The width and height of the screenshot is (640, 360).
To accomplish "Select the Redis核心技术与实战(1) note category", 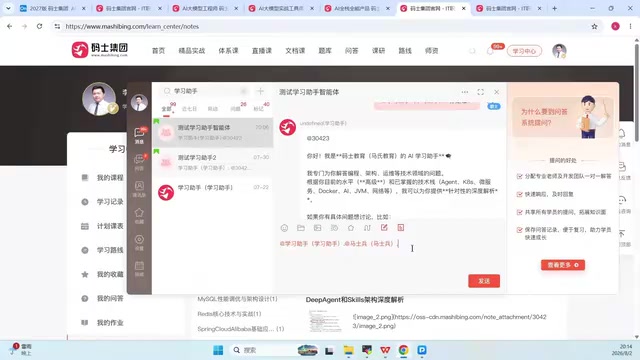I will [229, 314].
